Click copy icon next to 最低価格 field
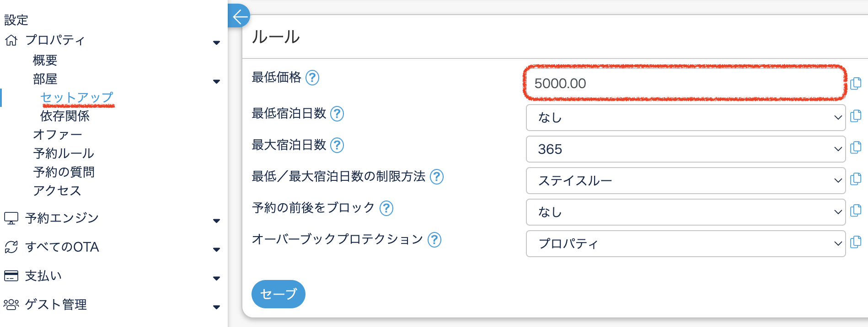This screenshot has height=327, width=868. pyautogui.click(x=856, y=83)
